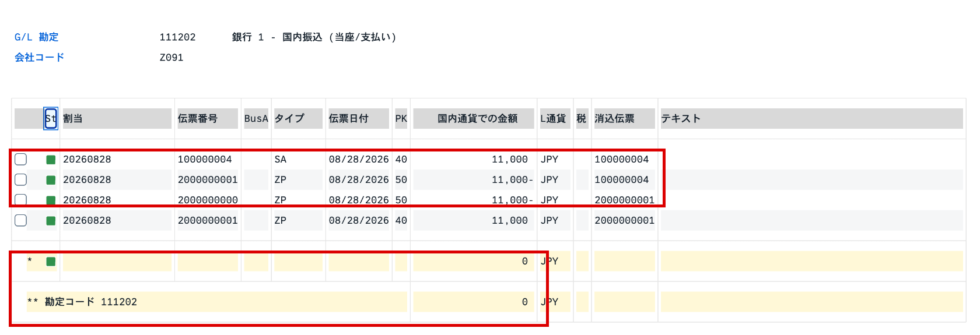Click green status icon of 2000000001 PK 40 row
Screen dimensions: 980x335
click(x=51, y=221)
